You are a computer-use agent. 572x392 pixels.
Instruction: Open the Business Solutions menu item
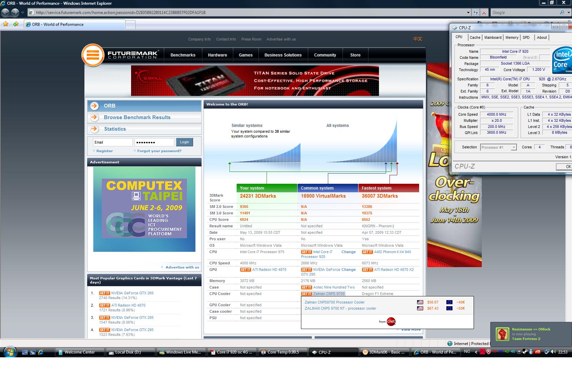click(283, 55)
